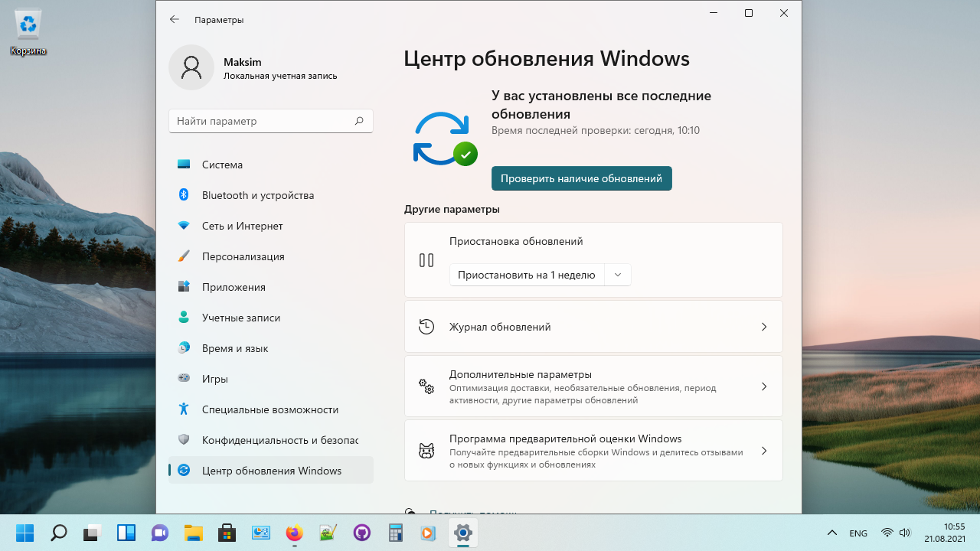Launch Firefox from the taskbar
The height and width of the screenshot is (551, 980).
(x=294, y=533)
